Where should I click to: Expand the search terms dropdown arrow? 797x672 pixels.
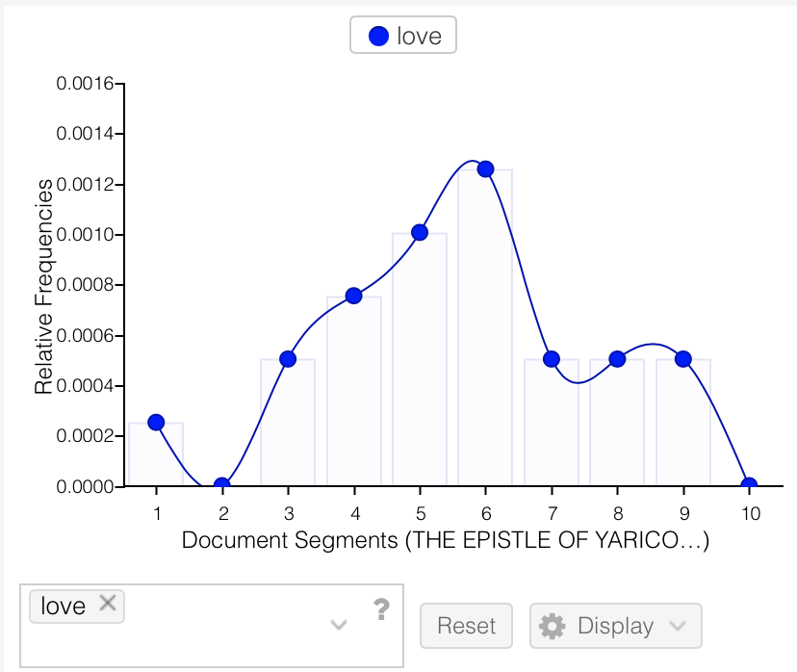click(338, 625)
